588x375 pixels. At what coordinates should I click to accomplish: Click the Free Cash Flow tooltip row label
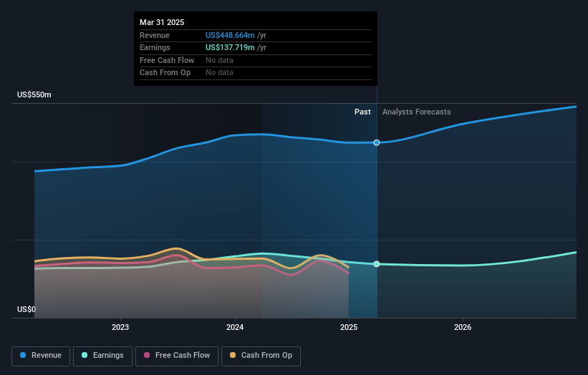coord(167,60)
